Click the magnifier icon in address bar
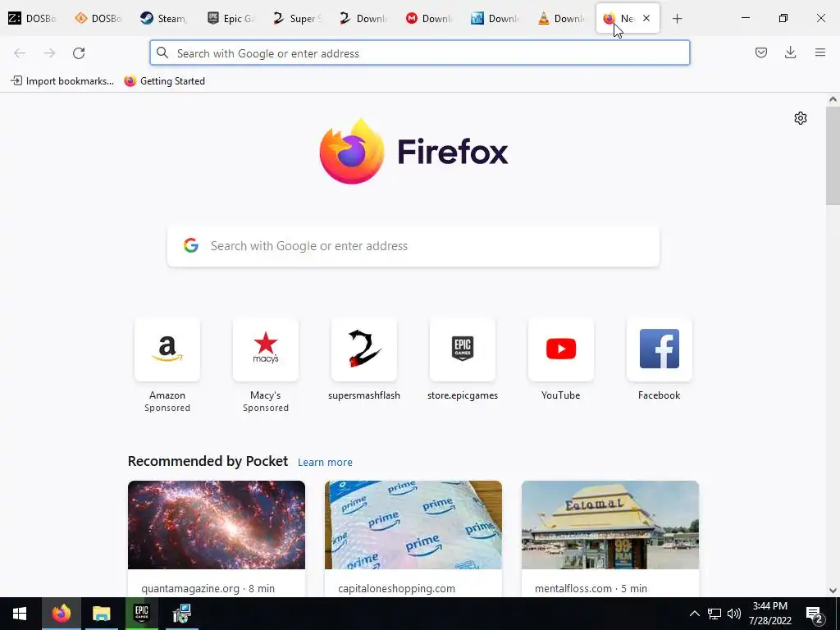 162,52
